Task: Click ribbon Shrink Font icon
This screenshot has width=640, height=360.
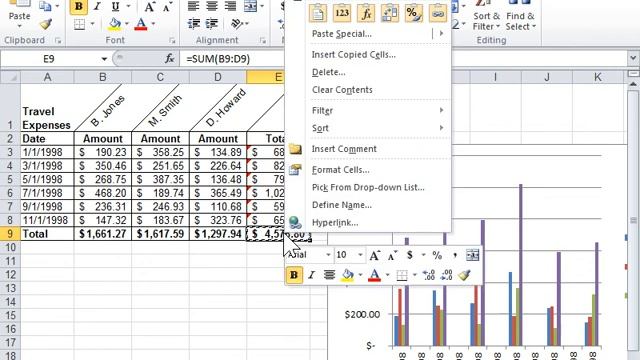Action: [167, 7]
